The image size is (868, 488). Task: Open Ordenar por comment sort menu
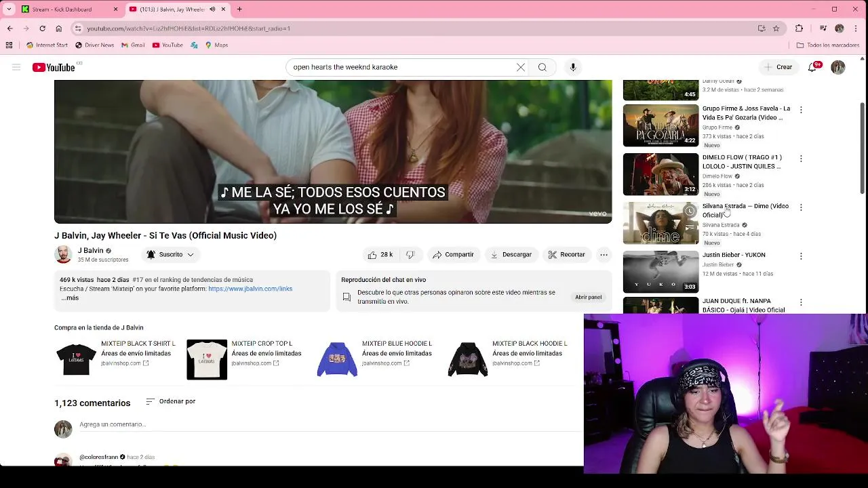pos(171,401)
